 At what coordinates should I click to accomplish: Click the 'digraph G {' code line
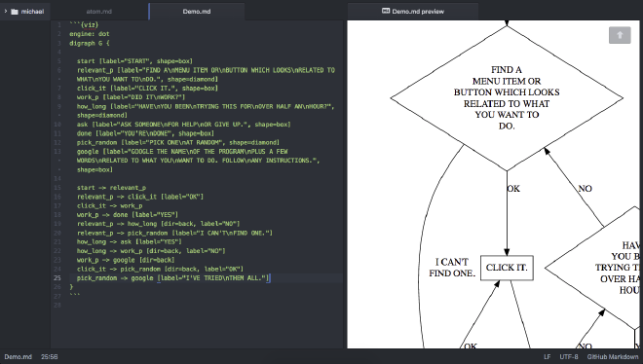(90, 43)
